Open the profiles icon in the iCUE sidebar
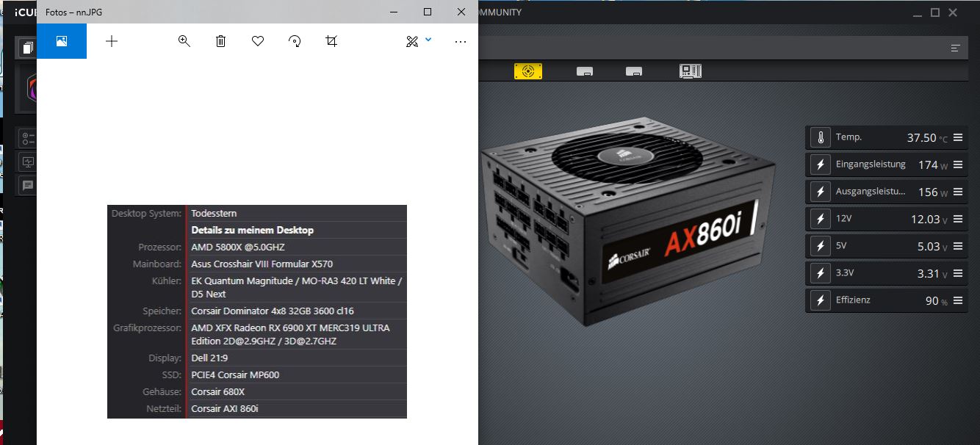The height and width of the screenshot is (445, 980). coord(28,48)
